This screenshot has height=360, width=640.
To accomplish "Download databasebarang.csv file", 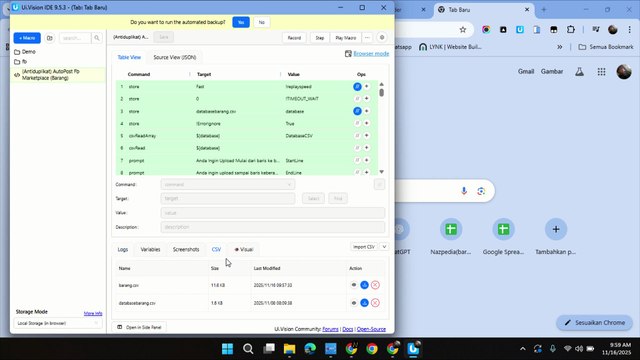I will coord(364,303).
